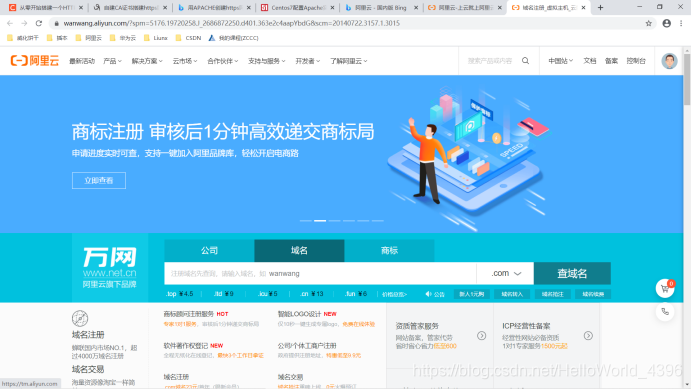Click the domain name search input field

(x=320, y=273)
